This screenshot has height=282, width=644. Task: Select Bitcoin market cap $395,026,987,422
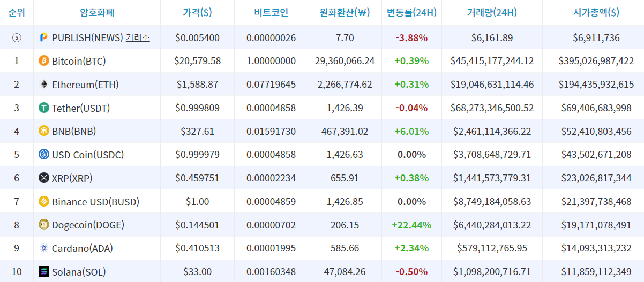(596, 61)
